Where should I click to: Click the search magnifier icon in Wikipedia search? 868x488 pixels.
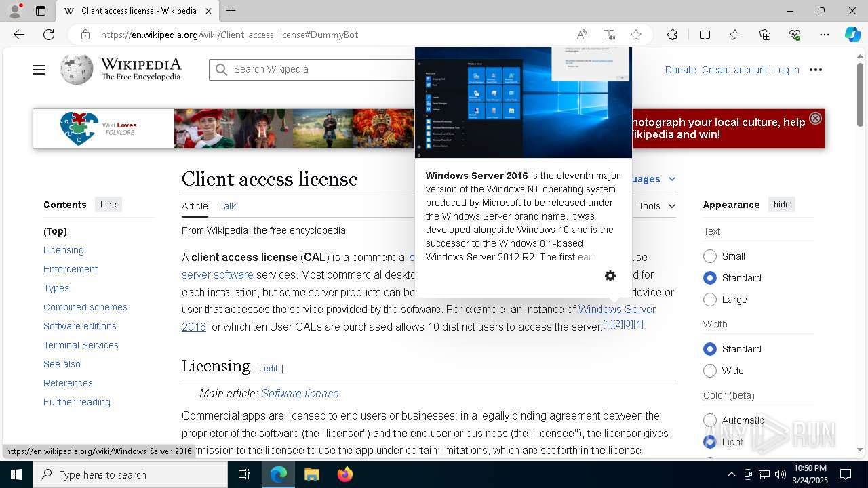(x=221, y=69)
